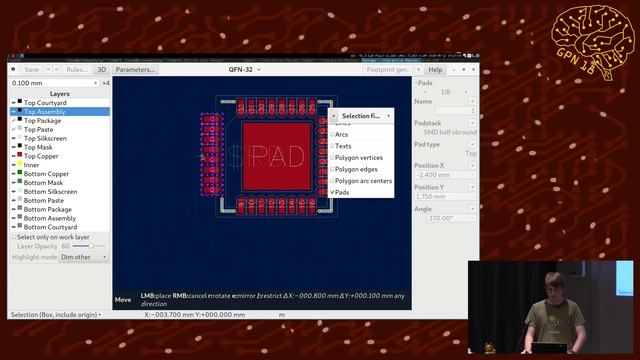Toggle the all-items checkbox beside Selection filter

coord(333,116)
